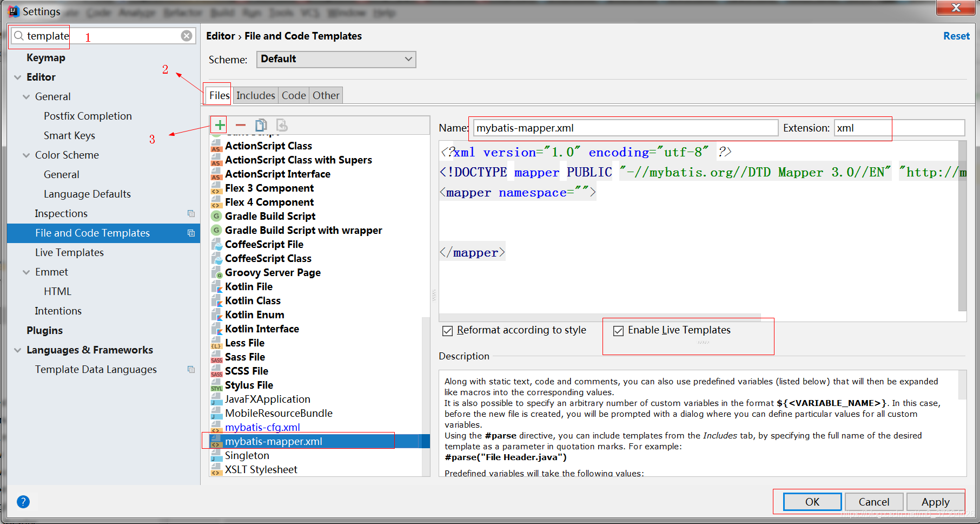
Task: Click the Less File icon
Action: 216,343
